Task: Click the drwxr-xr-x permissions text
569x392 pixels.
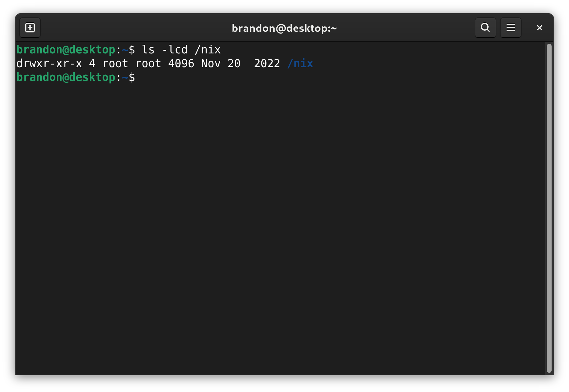Action: tap(49, 63)
